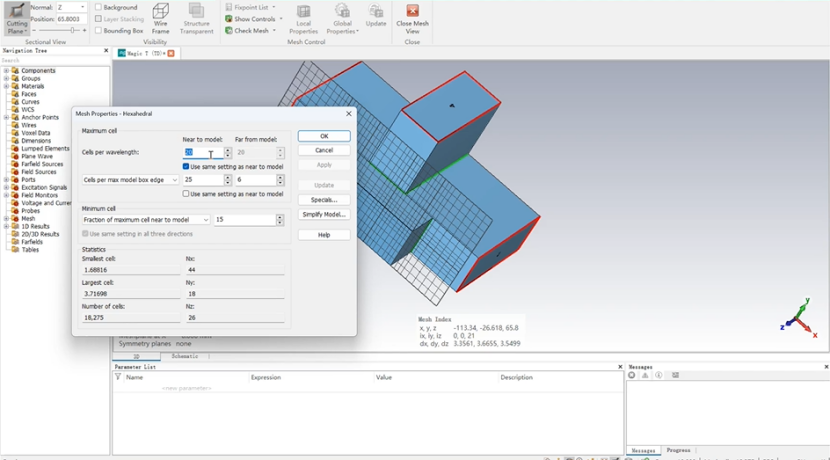Screen dimensions: 830x460
Task: Click the Global Properties icon
Action: coord(342,17)
